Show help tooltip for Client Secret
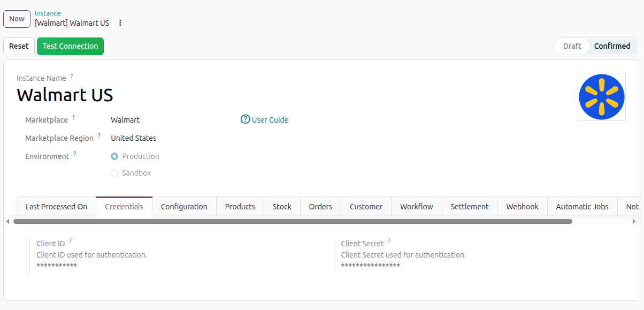 coord(389,241)
